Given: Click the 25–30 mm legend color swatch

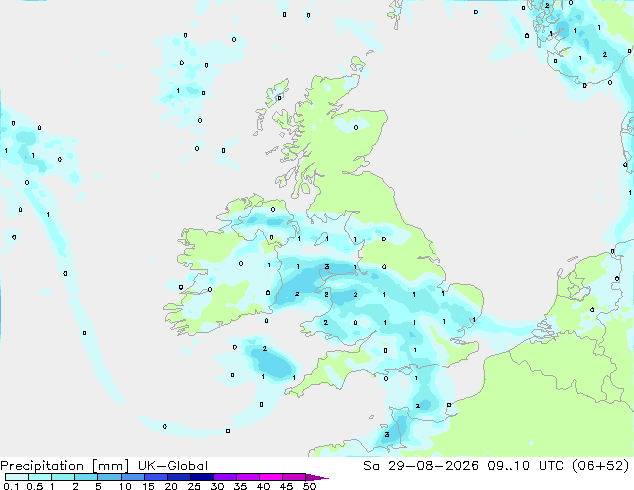Looking at the screenshot, I should (202, 477).
